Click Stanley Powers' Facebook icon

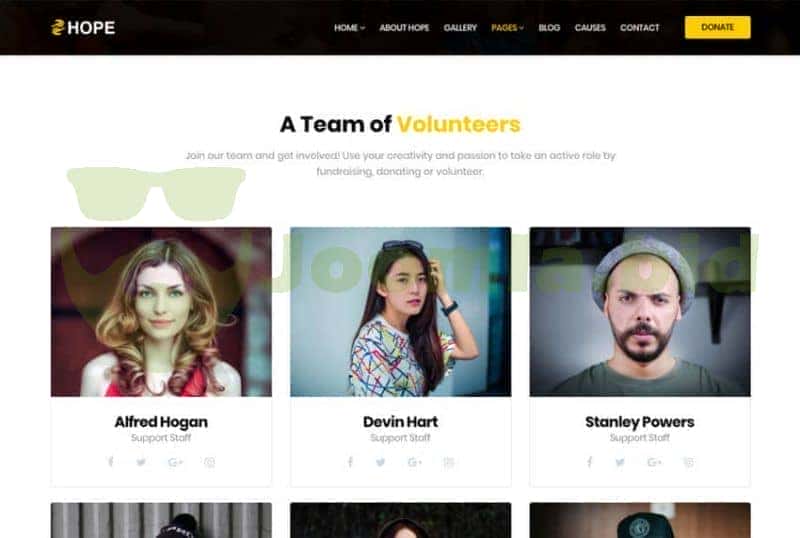point(589,462)
